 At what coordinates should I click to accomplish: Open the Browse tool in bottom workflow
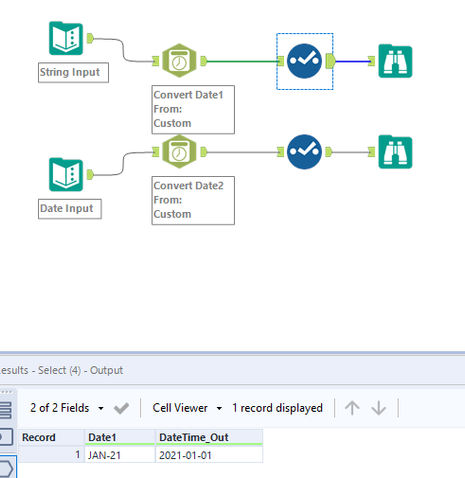395,152
